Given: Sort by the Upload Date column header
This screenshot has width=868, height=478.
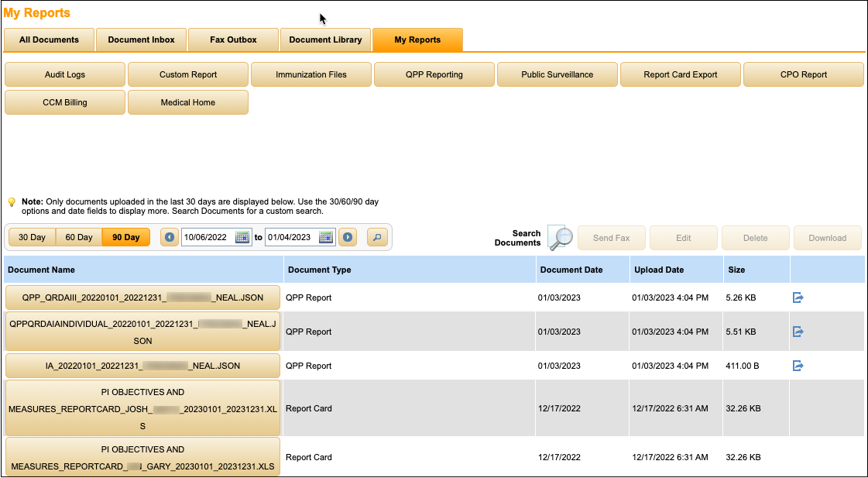Looking at the screenshot, I should click(x=659, y=270).
